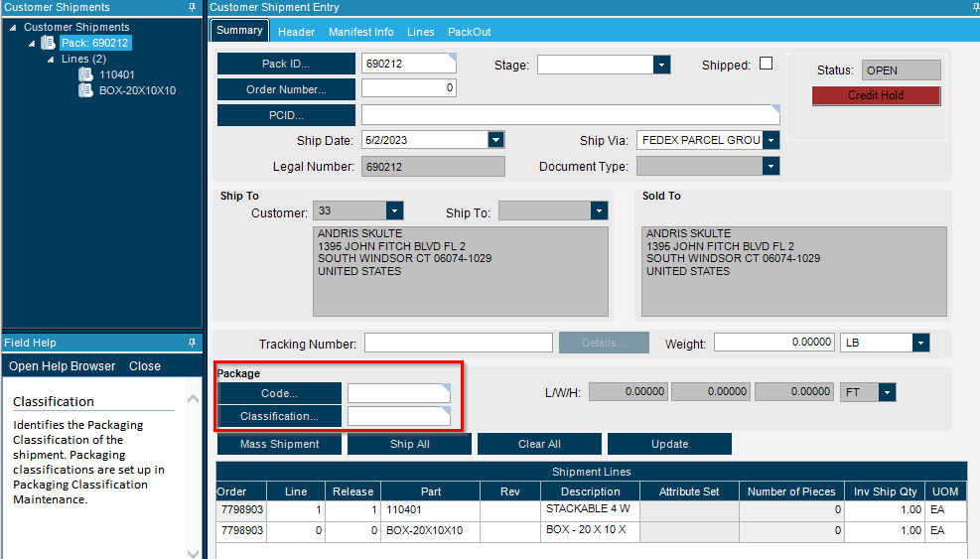Image resolution: width=980 pixels, height=559 pixels.
Task: Click the Inv Ship Qty column header
Action: tap(885, 491)
